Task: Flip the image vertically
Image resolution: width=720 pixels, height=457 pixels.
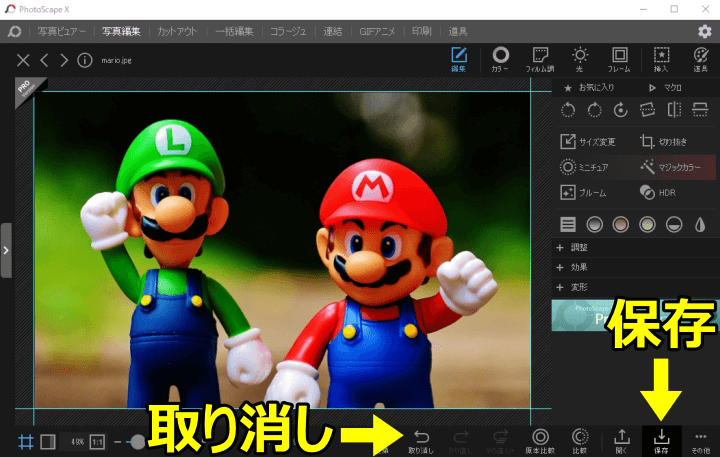Action: pos(700,110)
